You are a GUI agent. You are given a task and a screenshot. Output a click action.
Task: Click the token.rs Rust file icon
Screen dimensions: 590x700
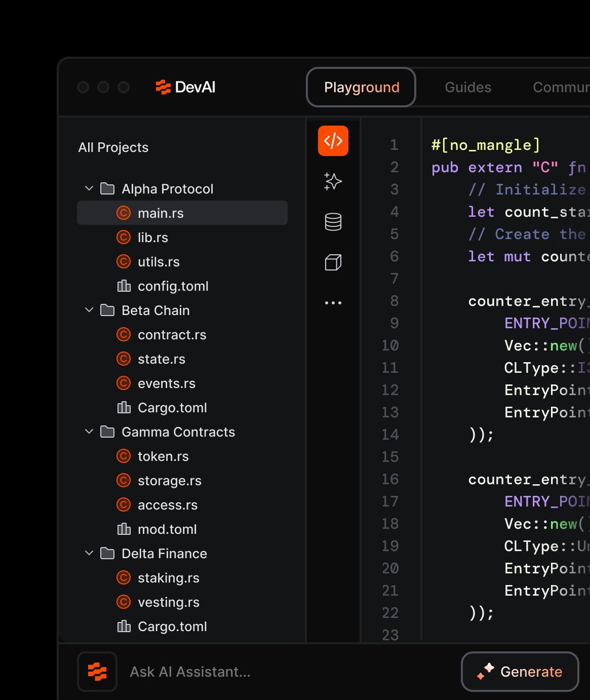(124, 456)
